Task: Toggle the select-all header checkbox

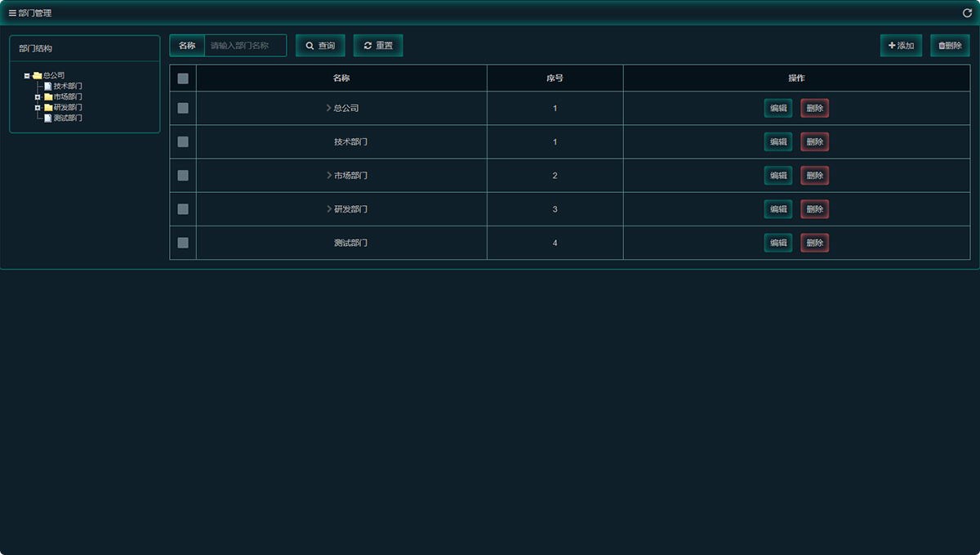Action: tap(183, 78)
